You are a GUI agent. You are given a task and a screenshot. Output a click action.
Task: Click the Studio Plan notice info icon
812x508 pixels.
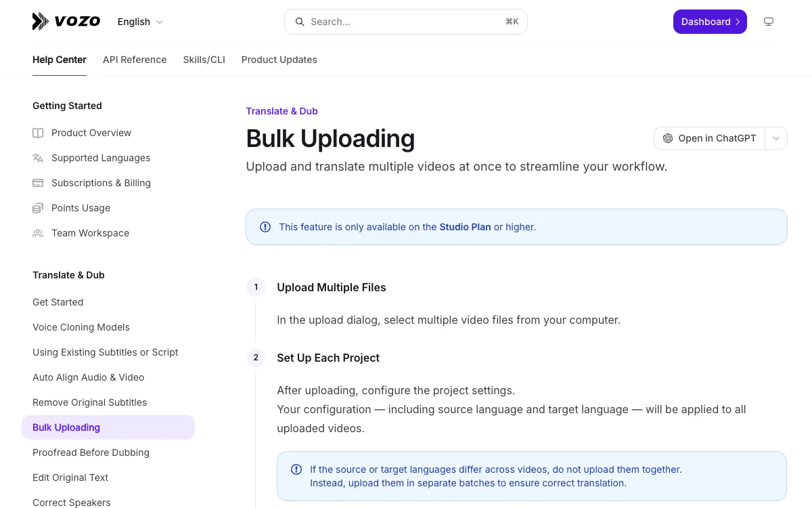click(265, 227)
